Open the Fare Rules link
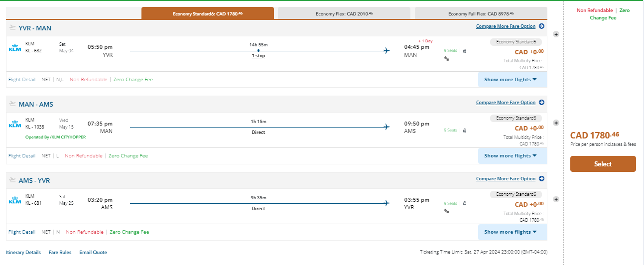 60,253
